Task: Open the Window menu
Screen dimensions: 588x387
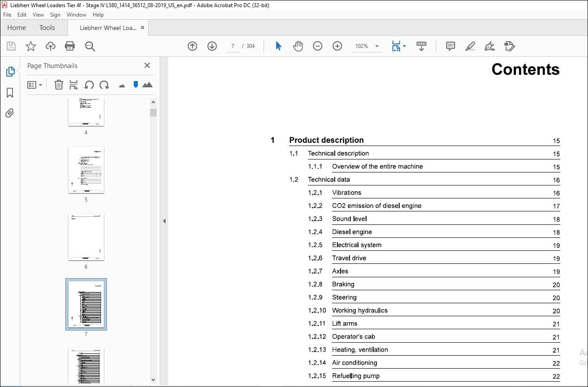Action: [x=77, y=15]
